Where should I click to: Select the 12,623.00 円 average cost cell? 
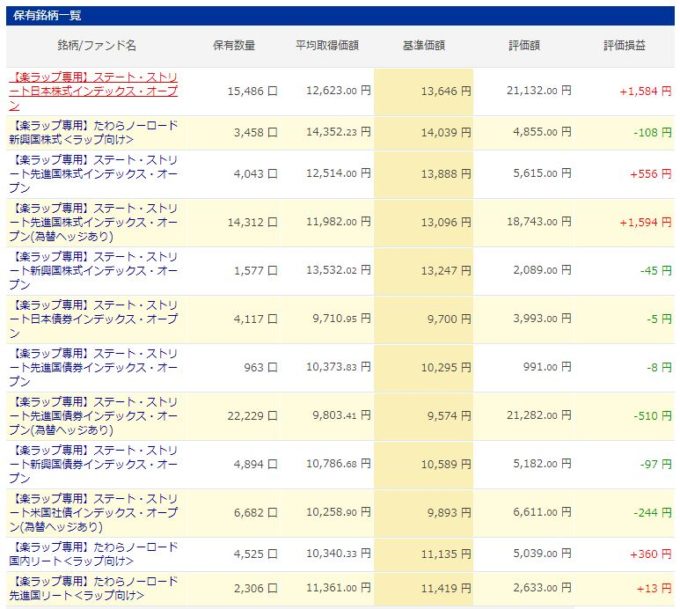tap(338, 91)
